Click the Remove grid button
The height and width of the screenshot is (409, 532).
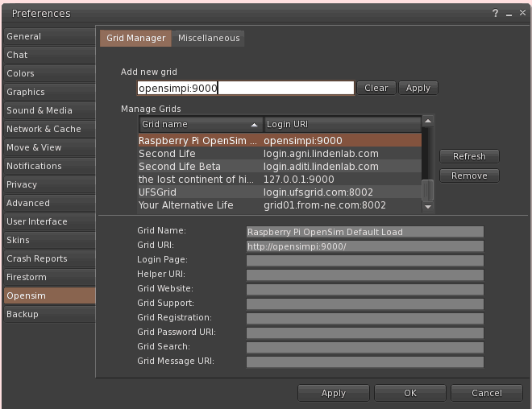469,176
